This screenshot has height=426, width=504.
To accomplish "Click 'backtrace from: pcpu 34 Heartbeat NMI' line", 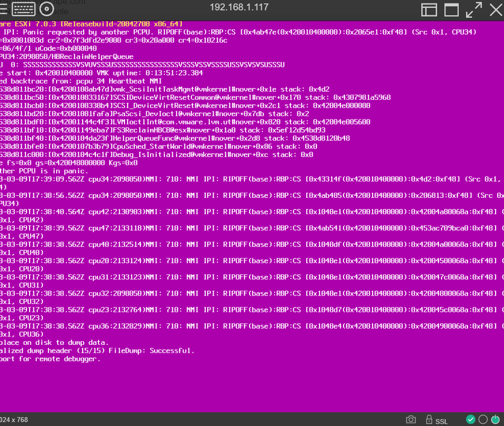I will (x=81, y=81).
